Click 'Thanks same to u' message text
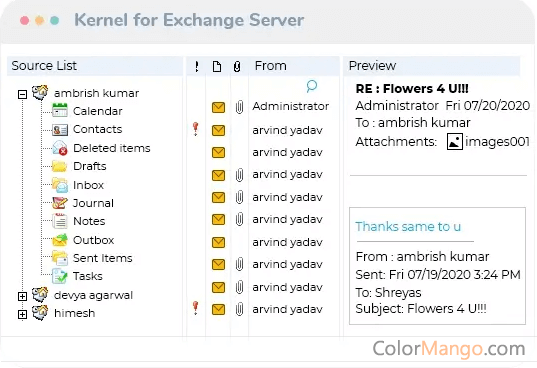Image resolution: width=537 pixels, height=368 pixels. pos(408,227)
